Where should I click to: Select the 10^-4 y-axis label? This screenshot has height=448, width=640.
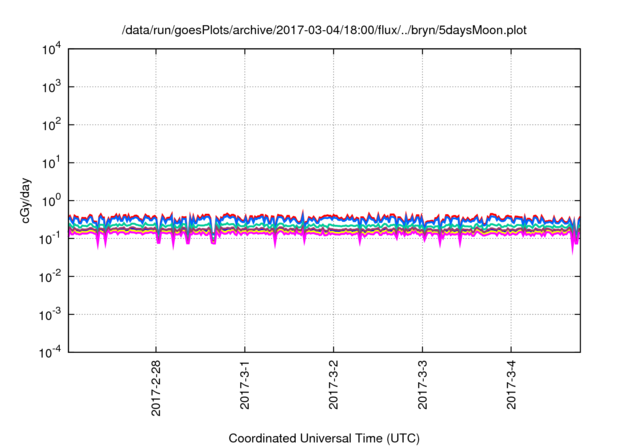coord(50,352)
